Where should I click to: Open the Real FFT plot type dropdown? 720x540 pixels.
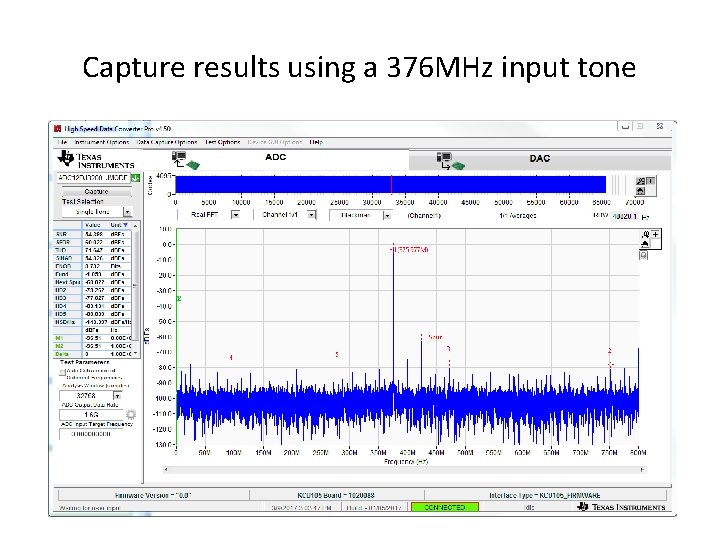point(235,214)
